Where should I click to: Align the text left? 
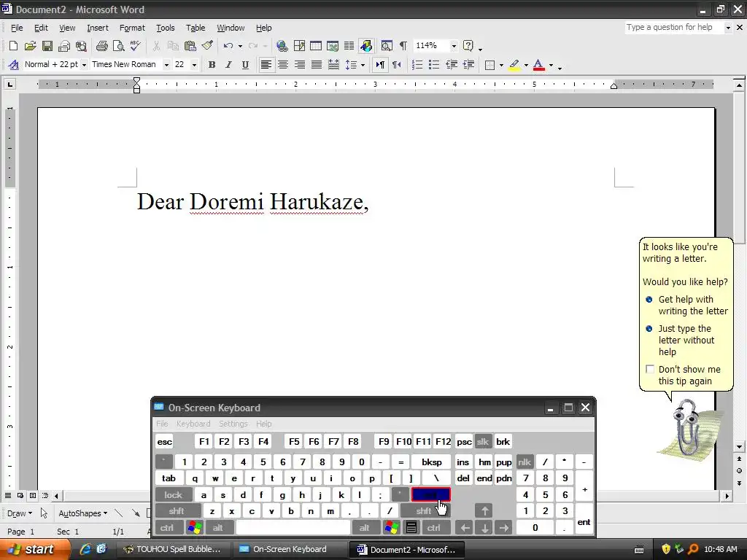(x=266, y=65)
